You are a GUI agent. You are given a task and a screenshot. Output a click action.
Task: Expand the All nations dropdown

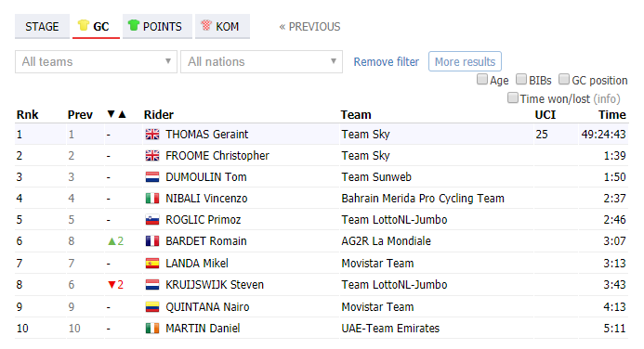(262, 62)
